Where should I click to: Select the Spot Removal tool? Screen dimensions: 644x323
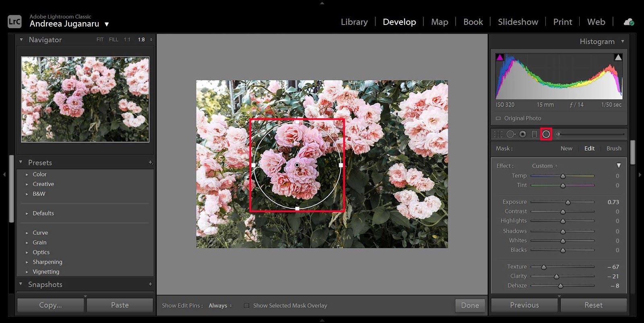511,134
